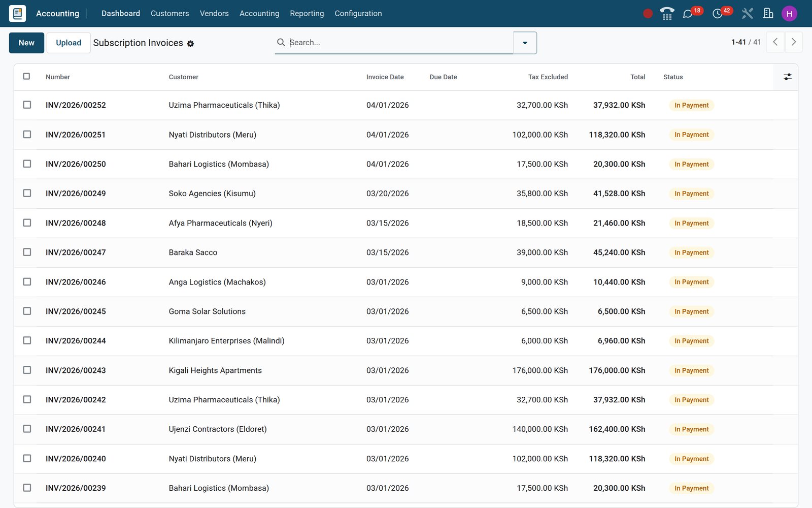Click customer Goma Solar Solutions

click(x=207, y=311)
